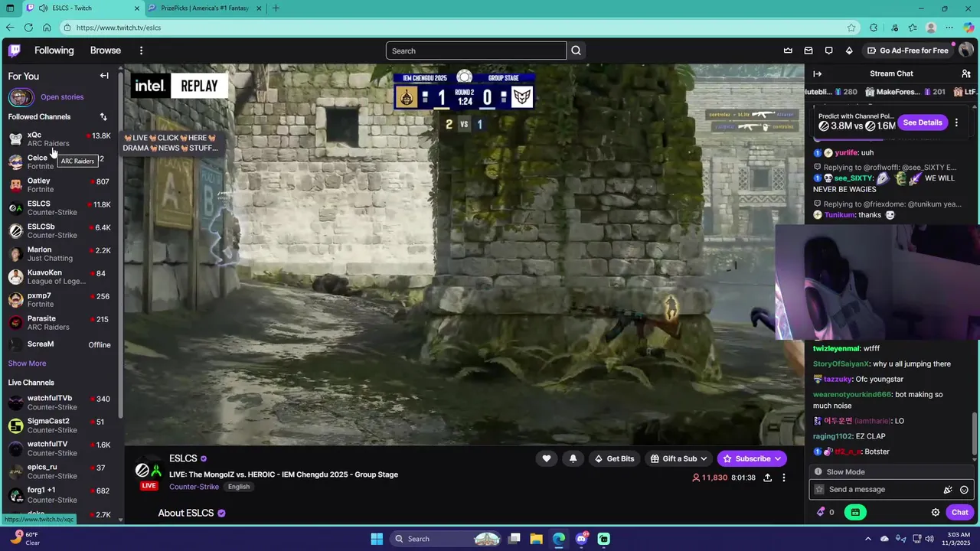Click ESLCS channel name below video
Viewport: 980px width, 551px height.
[183, 458]
